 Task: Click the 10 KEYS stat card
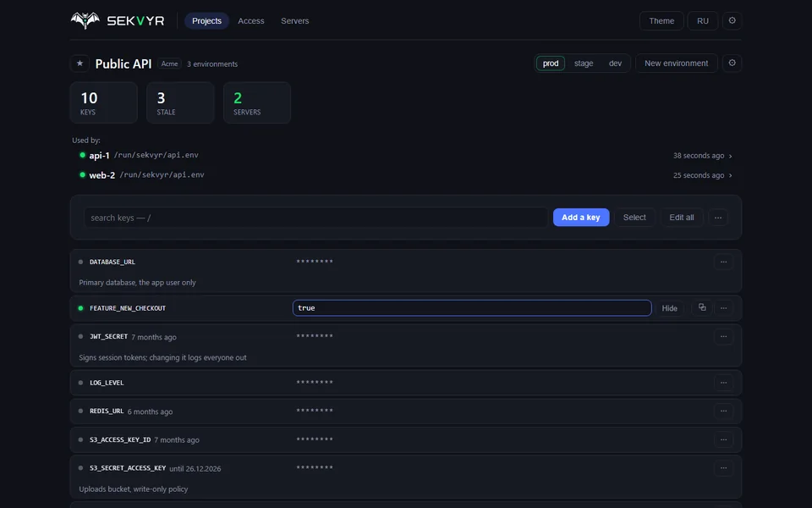(x=103, y=102)
